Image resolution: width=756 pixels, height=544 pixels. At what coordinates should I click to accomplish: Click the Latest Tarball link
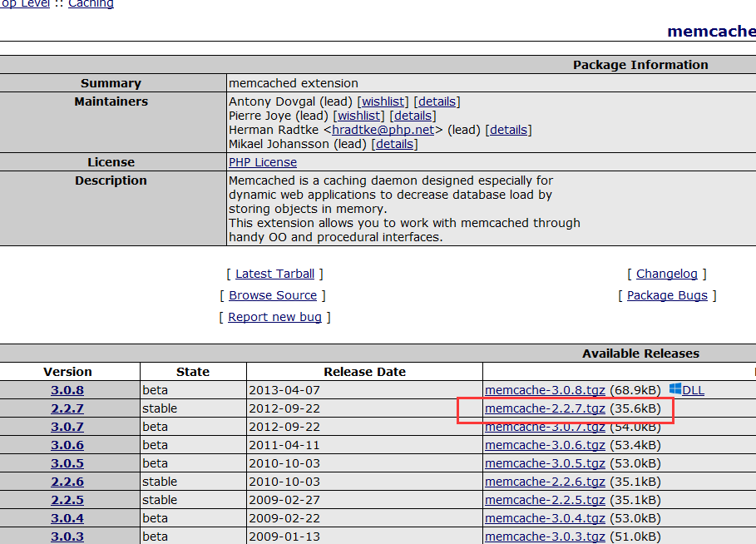[274, 274]
